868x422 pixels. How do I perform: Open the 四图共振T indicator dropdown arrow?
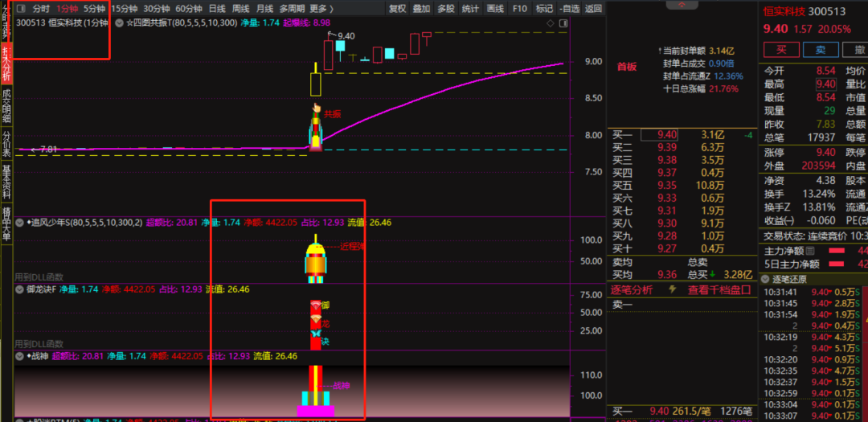point(118,23)
